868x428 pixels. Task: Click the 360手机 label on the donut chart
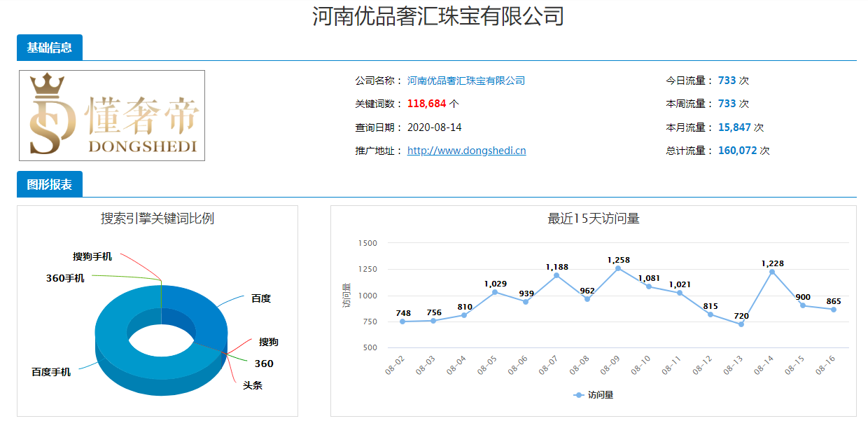(65, 278)
